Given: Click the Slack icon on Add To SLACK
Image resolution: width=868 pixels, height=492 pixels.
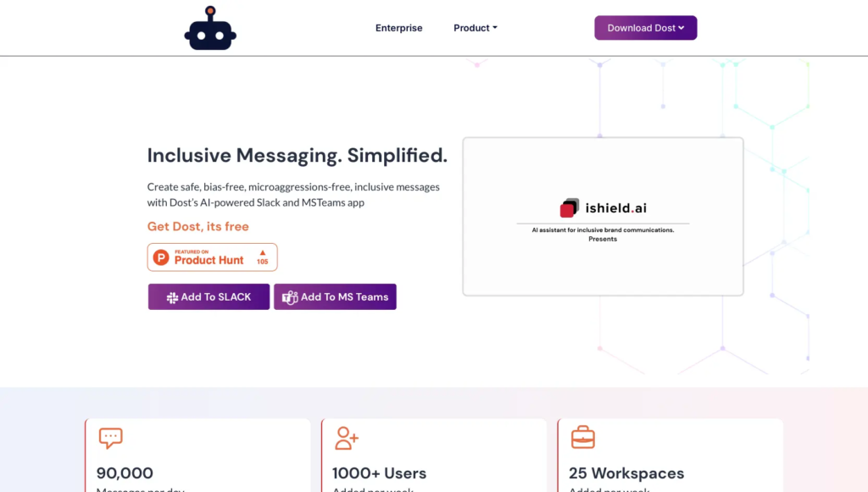Looking at the screenshot, I should point(172,297).
